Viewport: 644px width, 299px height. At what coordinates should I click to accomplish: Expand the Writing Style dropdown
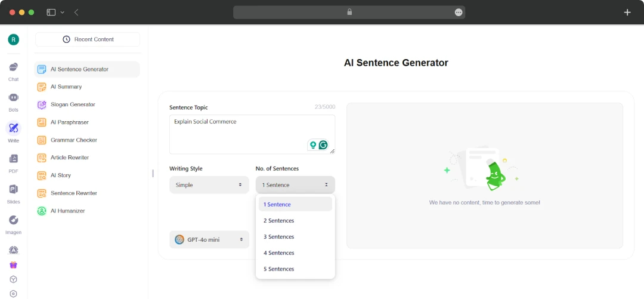point(209,185)
